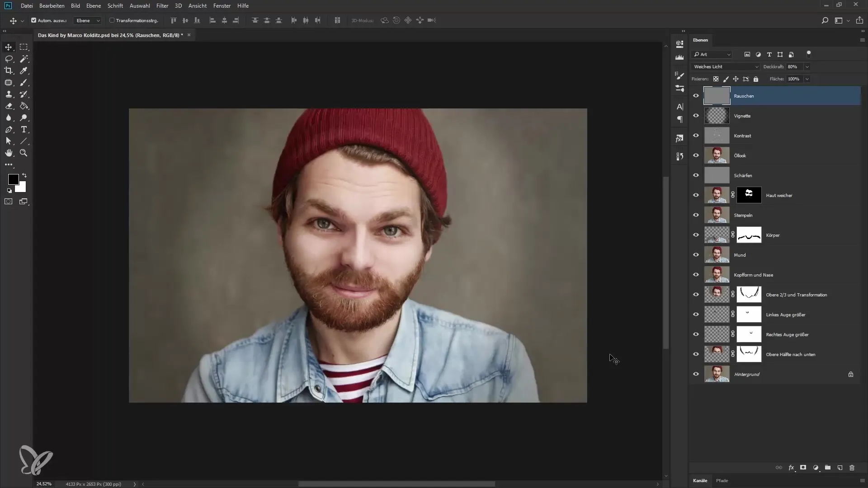Select the Path Selection tool

click(x=9, y=141)
